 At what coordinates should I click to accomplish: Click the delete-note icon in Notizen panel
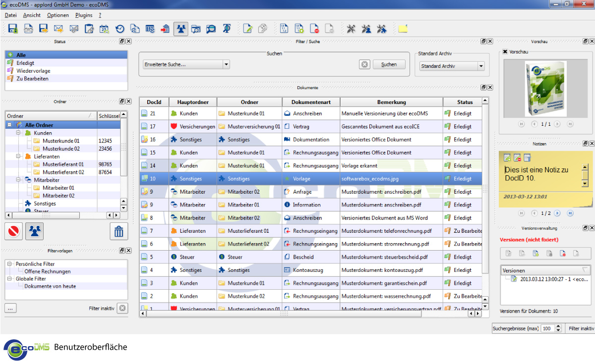click(x=517, y=158)
